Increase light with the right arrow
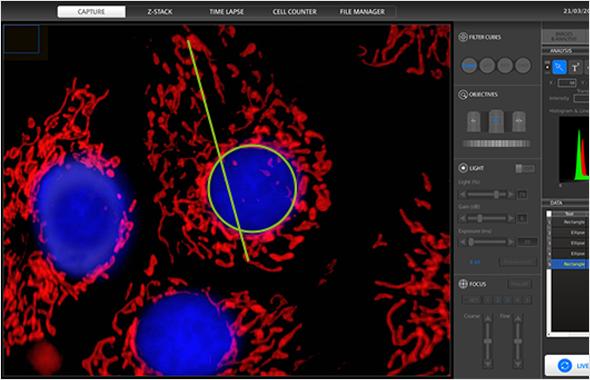The width and height of the screenshot is (590, 380). point(511,195)
